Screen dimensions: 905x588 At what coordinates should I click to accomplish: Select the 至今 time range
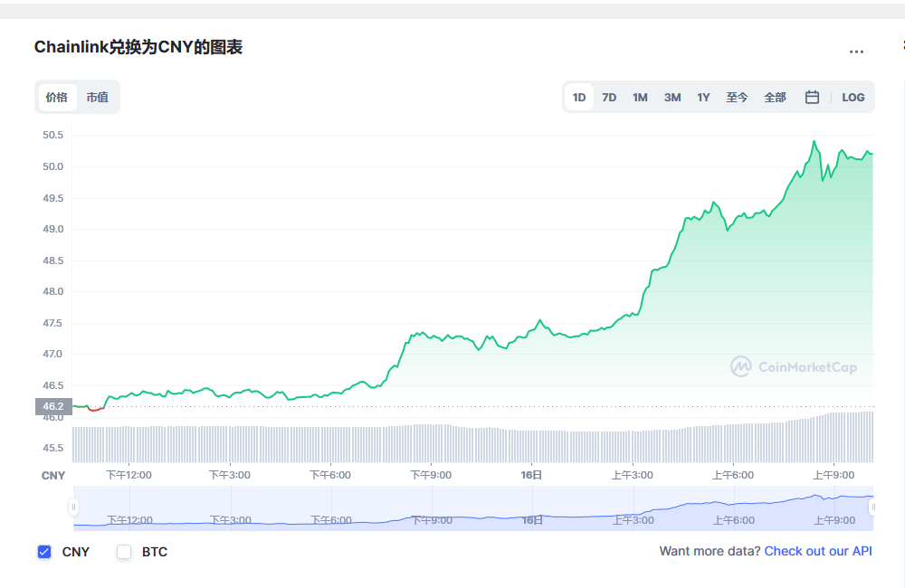[x=737, y=98]
